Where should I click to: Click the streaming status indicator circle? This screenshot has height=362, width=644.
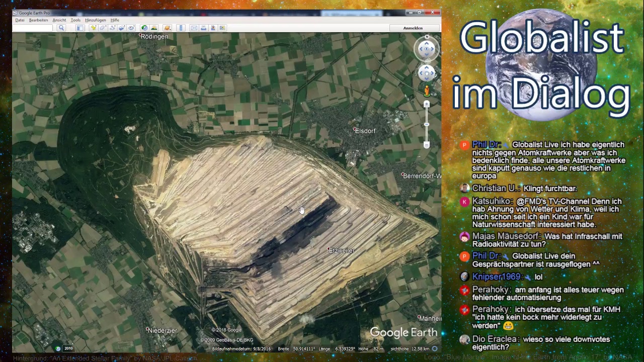[x=435, y=348]
